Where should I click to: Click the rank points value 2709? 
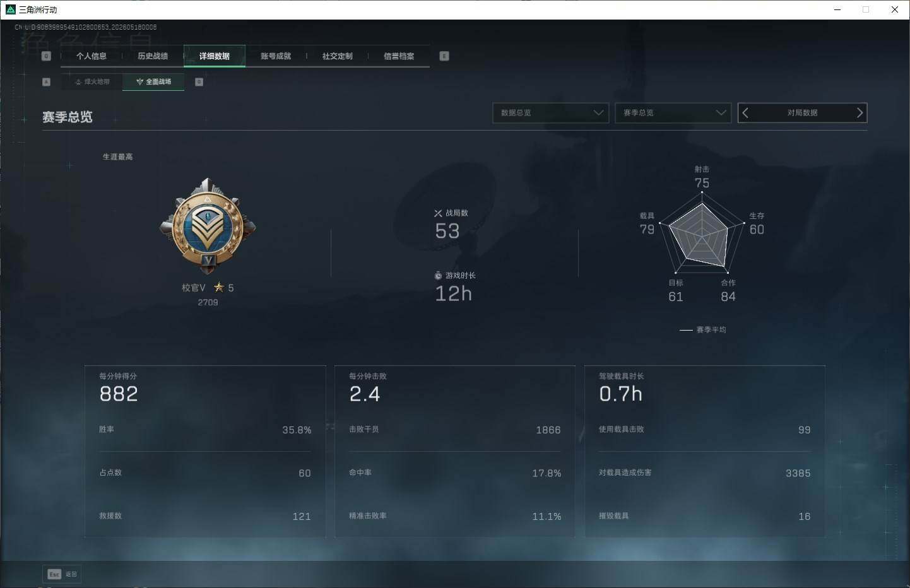coord(208,303)
